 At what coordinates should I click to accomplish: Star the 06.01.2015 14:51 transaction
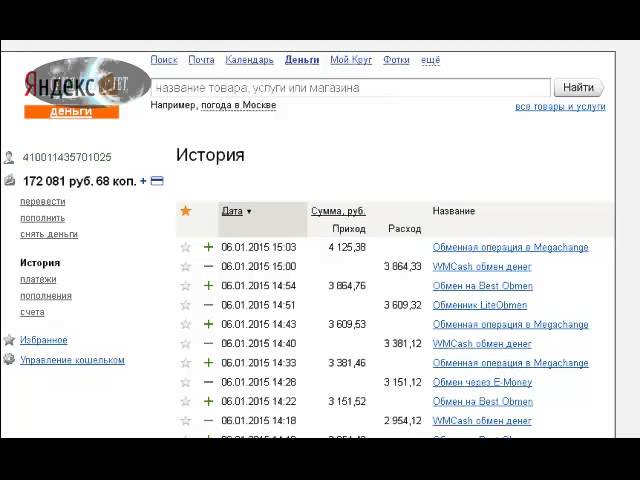pyautogui.click(x=186, y=305)
